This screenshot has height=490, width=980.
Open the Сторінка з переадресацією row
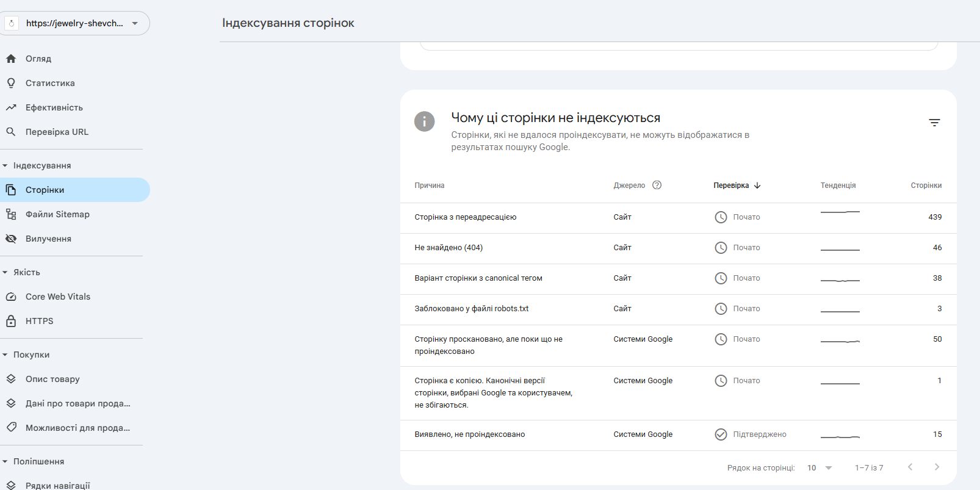coord(465,217)
